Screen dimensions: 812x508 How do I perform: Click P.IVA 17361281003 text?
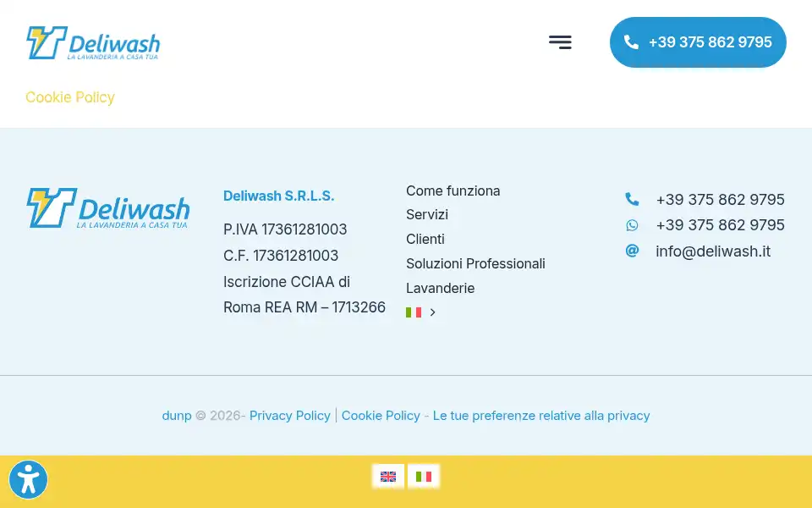285,229
